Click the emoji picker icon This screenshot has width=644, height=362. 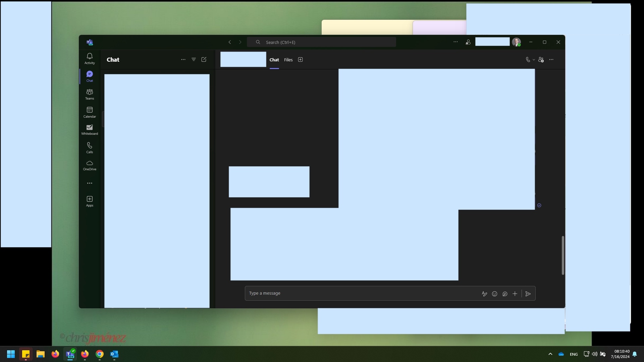click(x=494, y=294)
